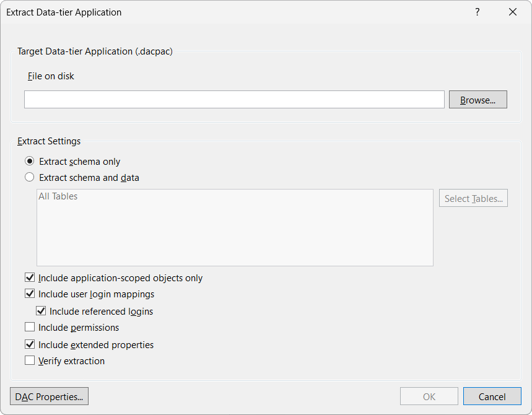Uncheck Include application-scoped objects only

click(x=29, y=277)
